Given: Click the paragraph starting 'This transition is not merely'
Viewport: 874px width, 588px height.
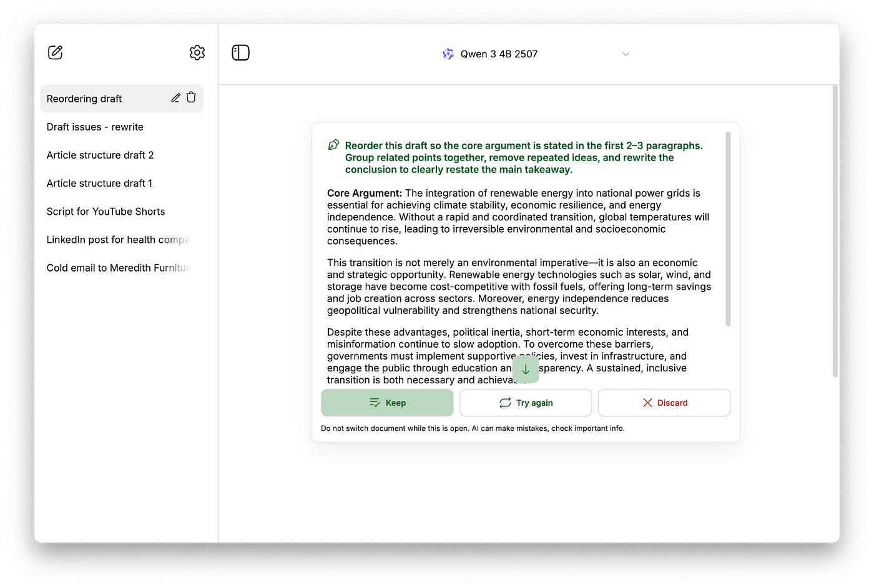Looking at the screenshot, I should 519,287.
